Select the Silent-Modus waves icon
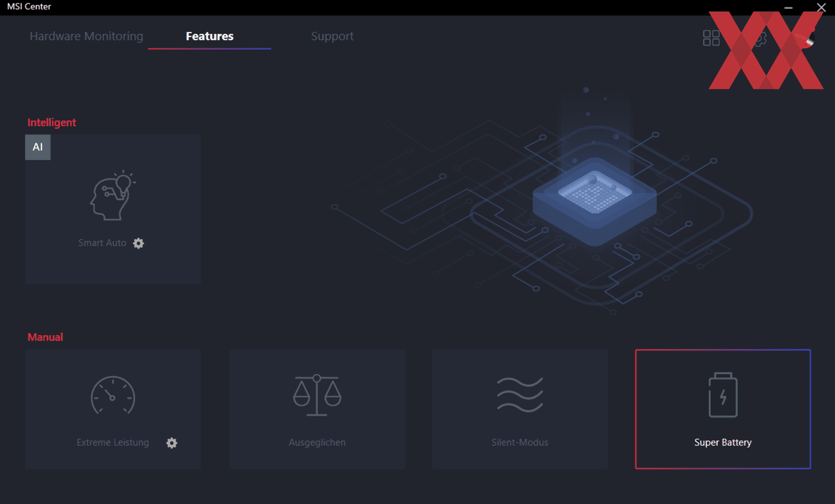 coord(520,394)
